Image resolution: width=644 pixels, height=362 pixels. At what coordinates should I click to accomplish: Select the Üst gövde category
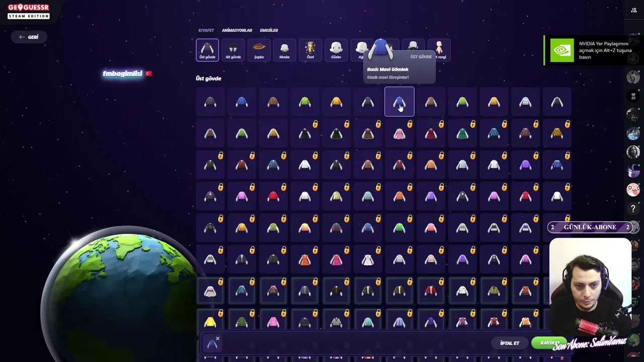(x=207, y=50)
